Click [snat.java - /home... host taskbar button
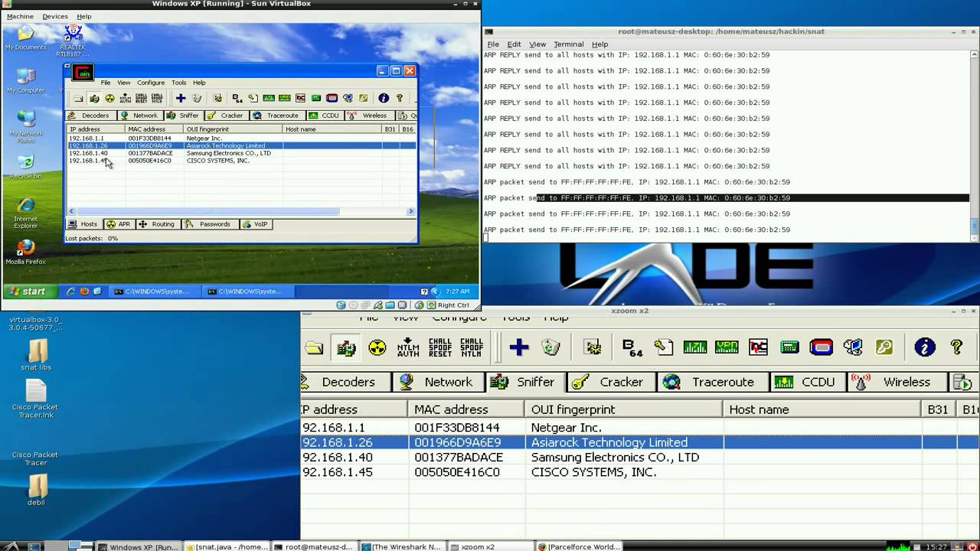 point(227,546)
